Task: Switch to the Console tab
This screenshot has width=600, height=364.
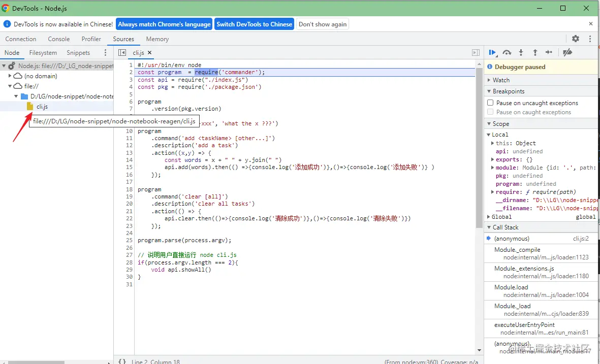Action: [58, 39]
